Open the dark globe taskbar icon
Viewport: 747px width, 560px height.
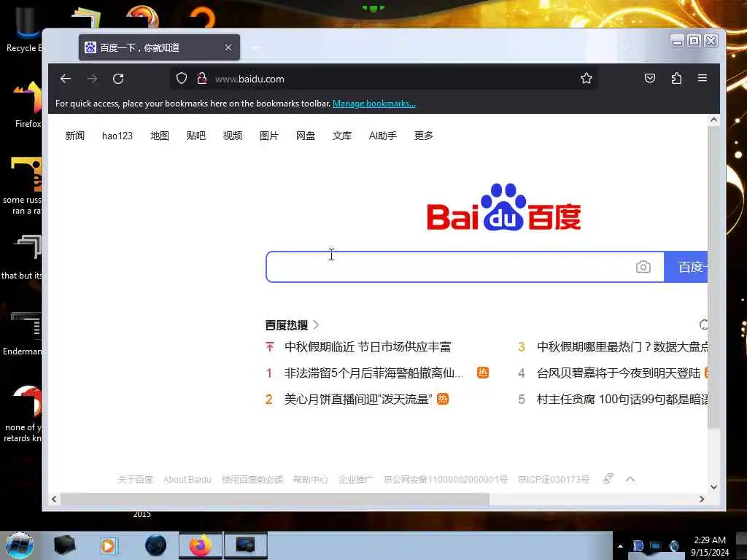[x=155, y=545]
